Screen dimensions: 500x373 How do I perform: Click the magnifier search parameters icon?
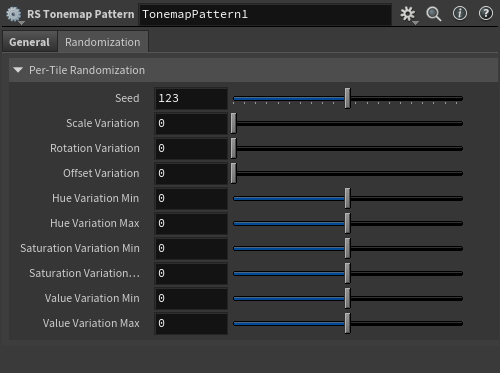(434, 14)
